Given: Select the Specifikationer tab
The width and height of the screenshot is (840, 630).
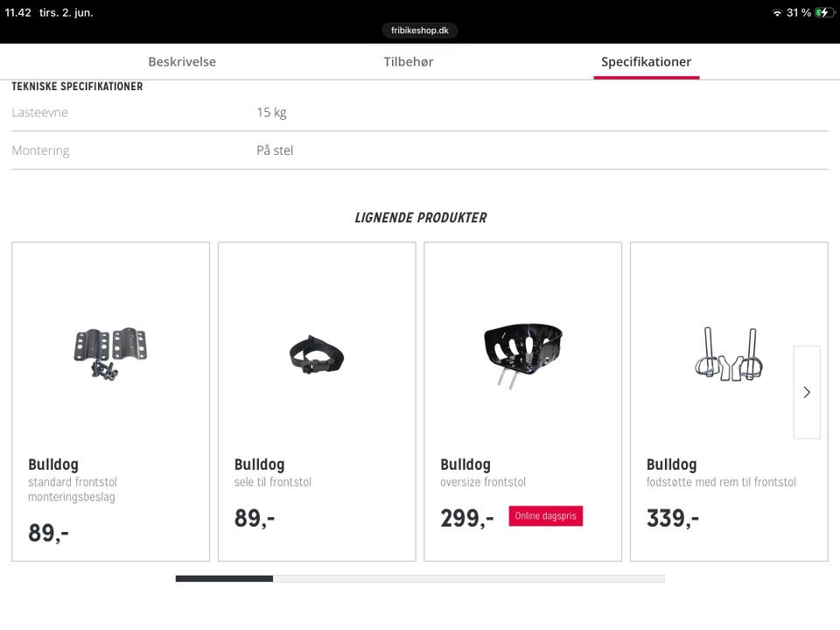Looking at the screenshot, I should [x=646, y=61].
